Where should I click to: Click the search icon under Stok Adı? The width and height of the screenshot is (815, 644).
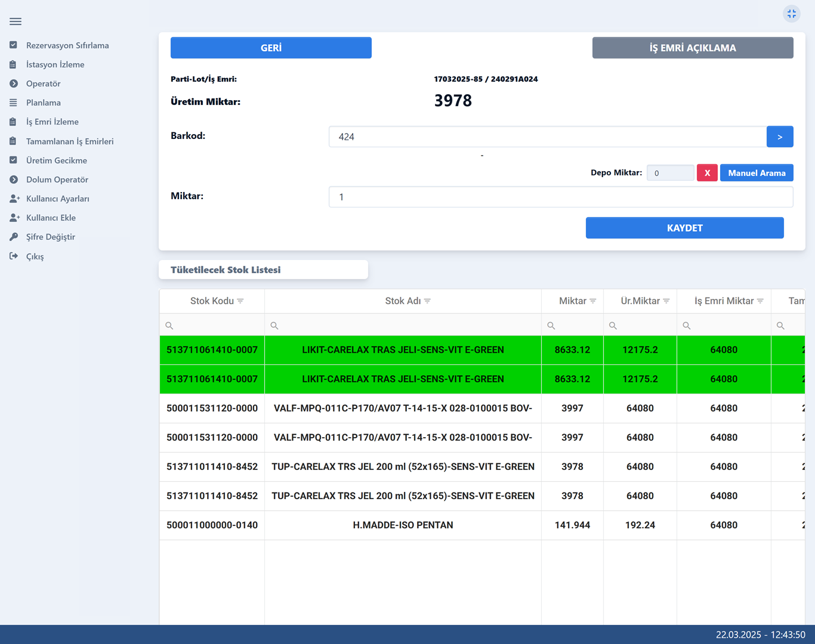point(274,326)
